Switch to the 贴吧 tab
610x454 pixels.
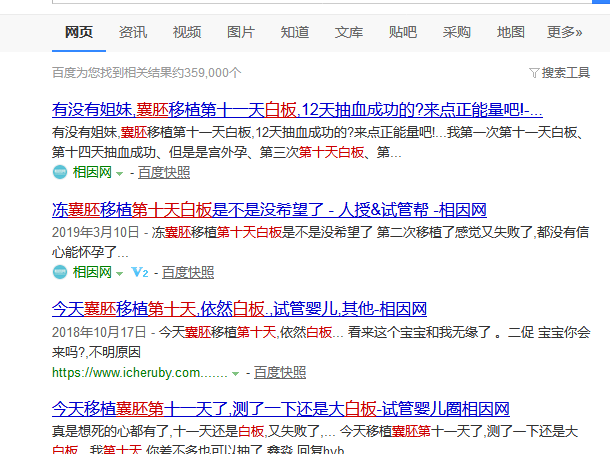click(x=403, y=32)
